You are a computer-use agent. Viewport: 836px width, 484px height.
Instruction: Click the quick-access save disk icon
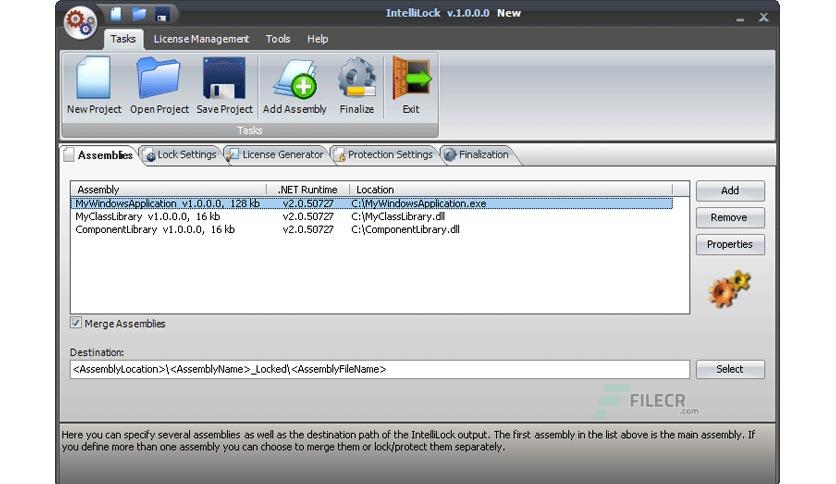162,14
